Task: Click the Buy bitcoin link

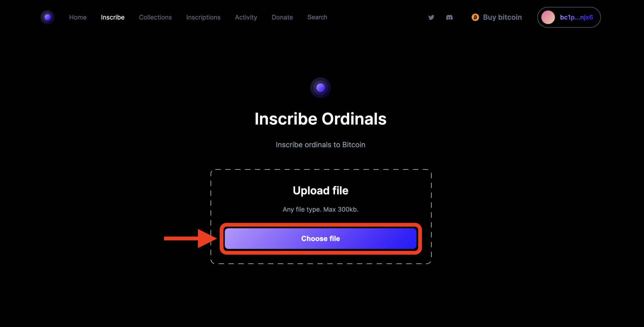Action: [x=502, y=17]
